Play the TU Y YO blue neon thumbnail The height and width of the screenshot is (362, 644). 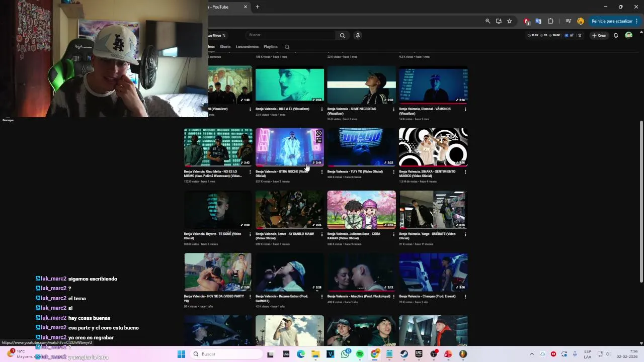(x=361, y=147)
